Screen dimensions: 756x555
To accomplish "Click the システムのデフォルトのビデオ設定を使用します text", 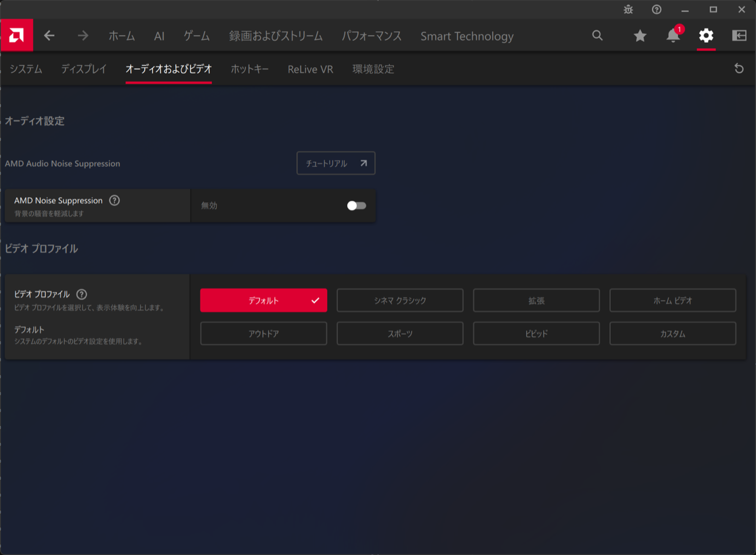I will pyautogui.click(x=79, y=341).
